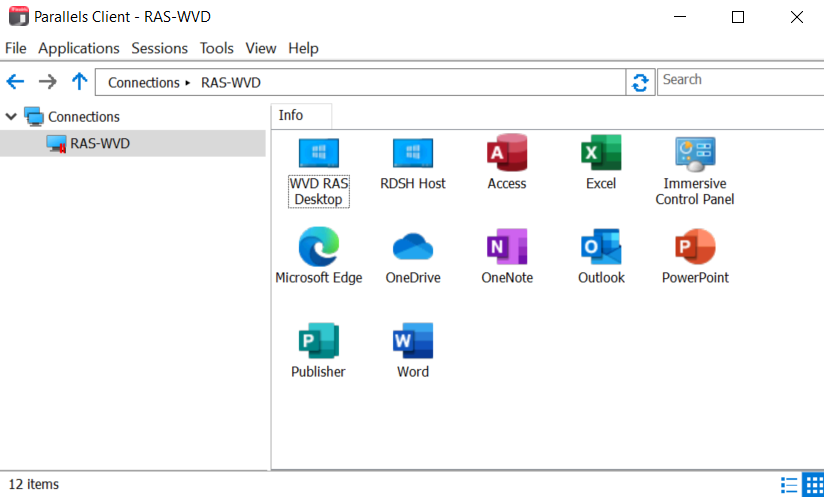Launch Microsoft Edge icon
This screenshot has width=824, height=497.
click(x=318, y=246)
